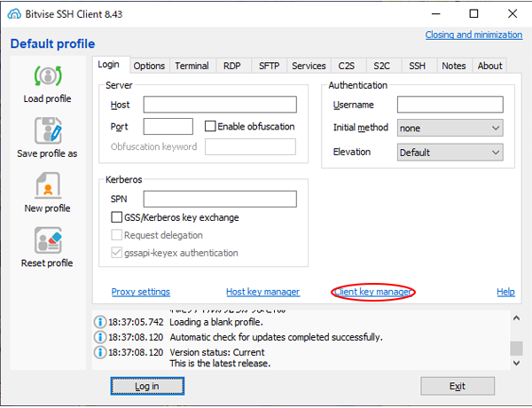This screenshot has height=408, width=532.
Task: Maximize the Bitvise window
Action: 473,13
